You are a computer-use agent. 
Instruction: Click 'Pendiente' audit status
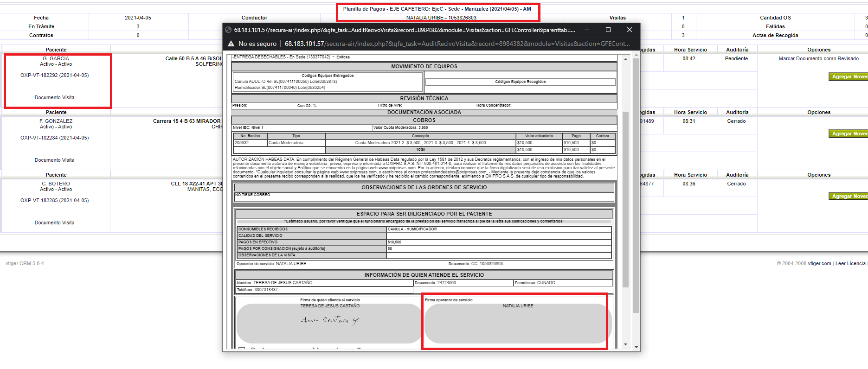(736, 58)
